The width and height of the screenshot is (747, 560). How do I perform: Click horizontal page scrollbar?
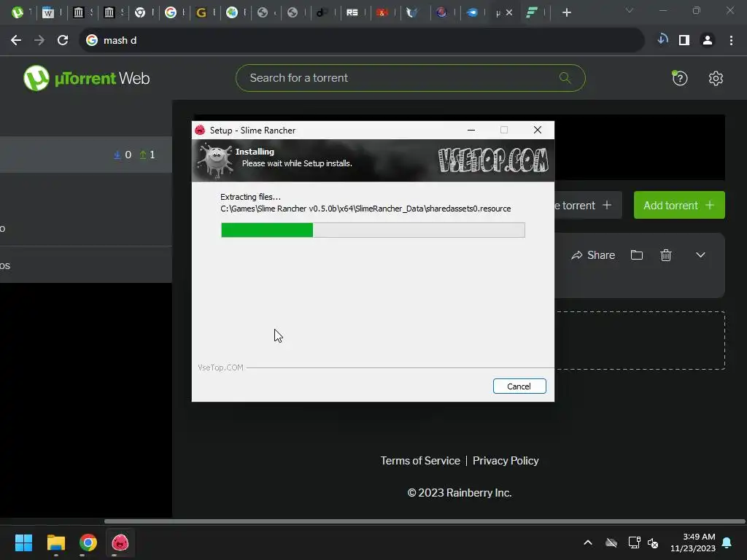(424, 521)
